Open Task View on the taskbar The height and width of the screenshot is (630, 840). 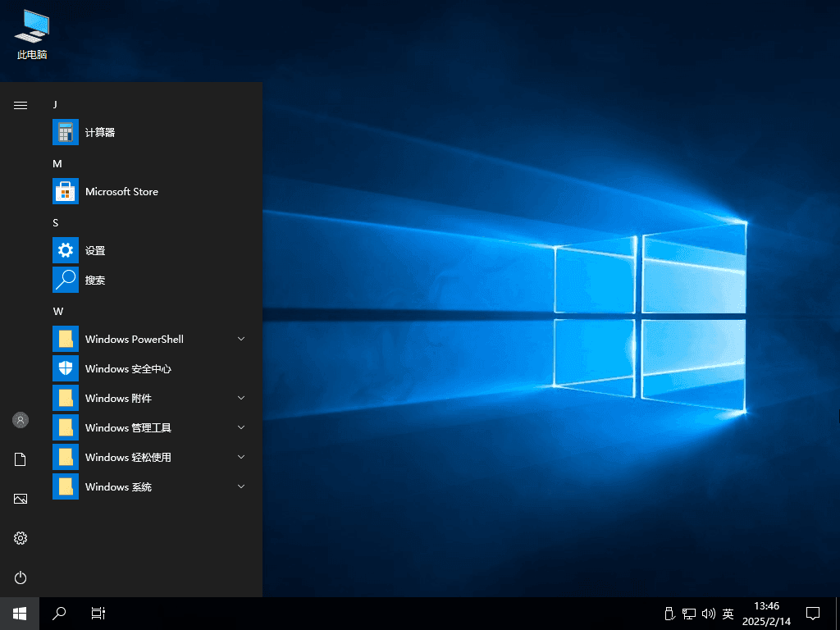click(x=98, y=613)
